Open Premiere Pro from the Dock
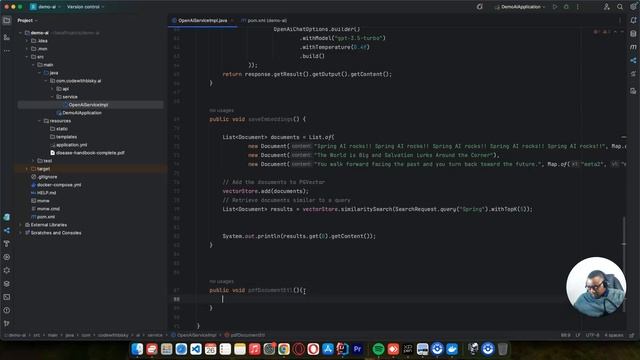This screenshot has height=360, width=640. click(358, 349)
